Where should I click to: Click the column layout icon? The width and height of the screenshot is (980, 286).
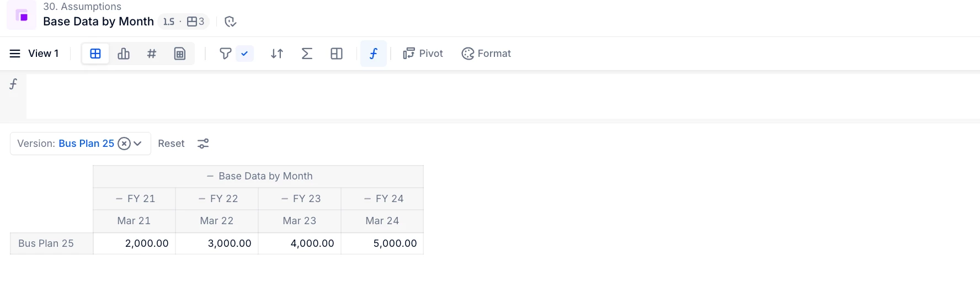click(337, 54)
